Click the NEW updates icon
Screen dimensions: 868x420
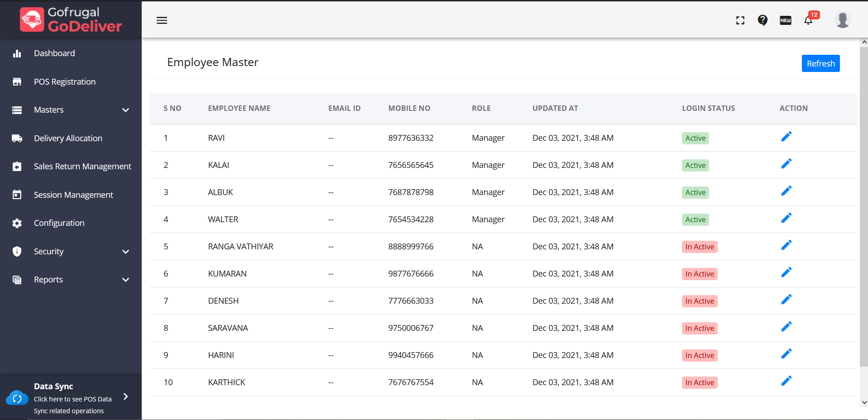click(x=786, y=20)
